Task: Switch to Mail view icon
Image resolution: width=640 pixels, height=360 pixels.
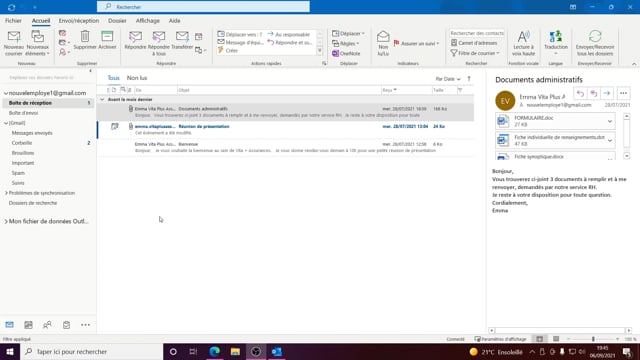Action: [x=9, y=325]
